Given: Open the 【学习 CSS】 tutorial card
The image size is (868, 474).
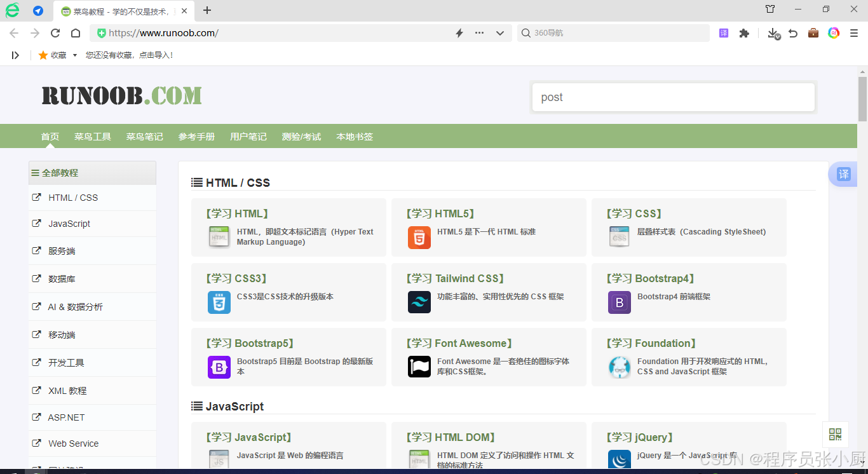Looking at the screenshot, I should click(x=689, y=227).
